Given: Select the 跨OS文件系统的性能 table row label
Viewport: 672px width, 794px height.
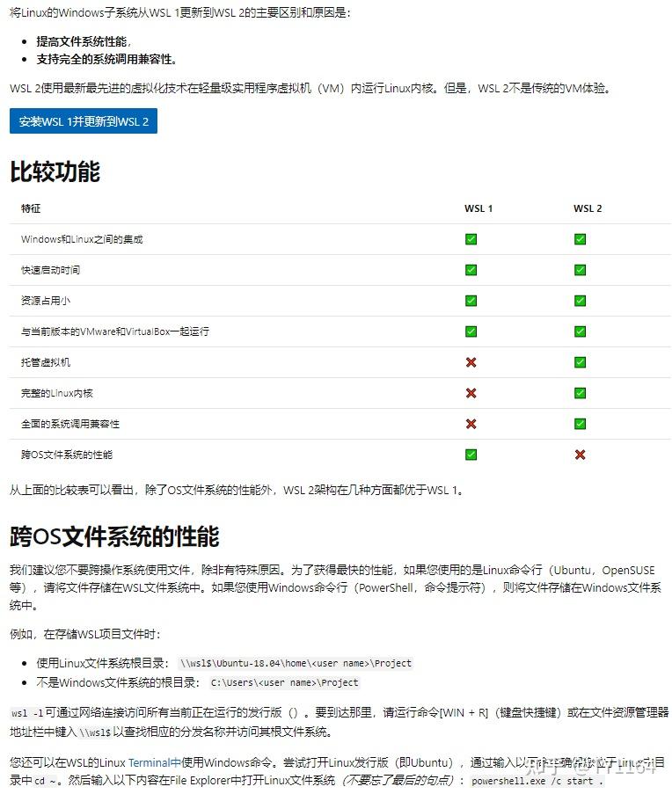Looking at the screenshot, I should pos(66,455).
